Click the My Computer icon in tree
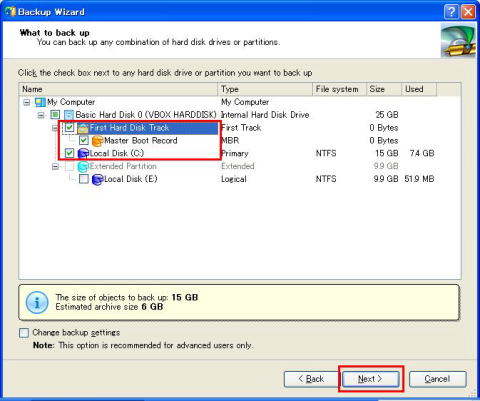This screenshot has height=401, width=480. pos(40,102)
